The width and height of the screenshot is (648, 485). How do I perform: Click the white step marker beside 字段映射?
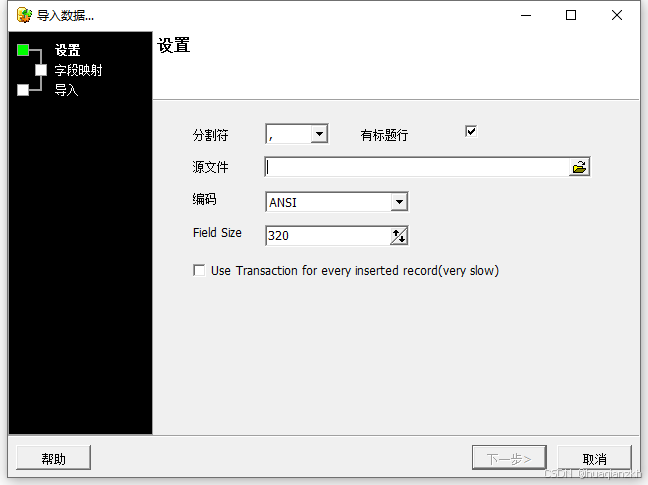[41, 70]
